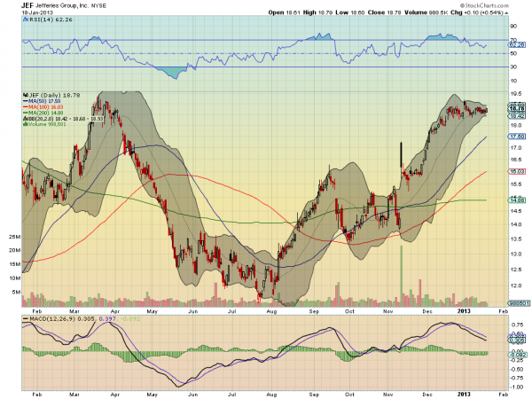Click the 90 level on RSI axis
Viewport: 532px width, 399px height.
tap(513, 26)
